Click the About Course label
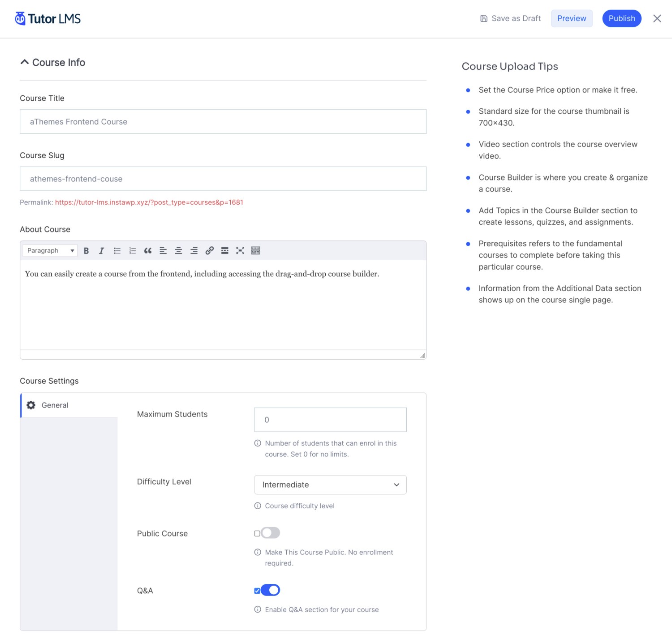Viewport: 672px width, 634px height. 45,230
